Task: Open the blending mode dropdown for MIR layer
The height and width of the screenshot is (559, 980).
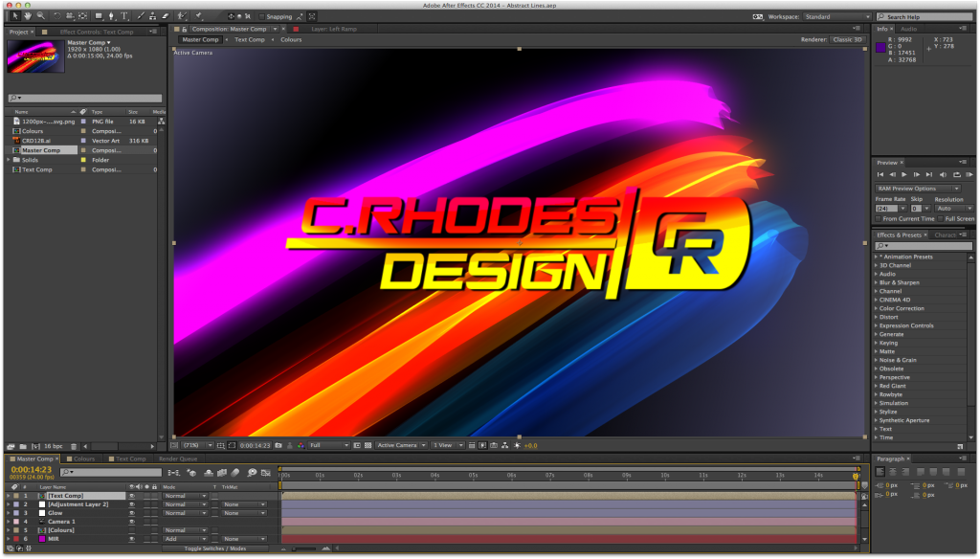Action: (186, 539)
